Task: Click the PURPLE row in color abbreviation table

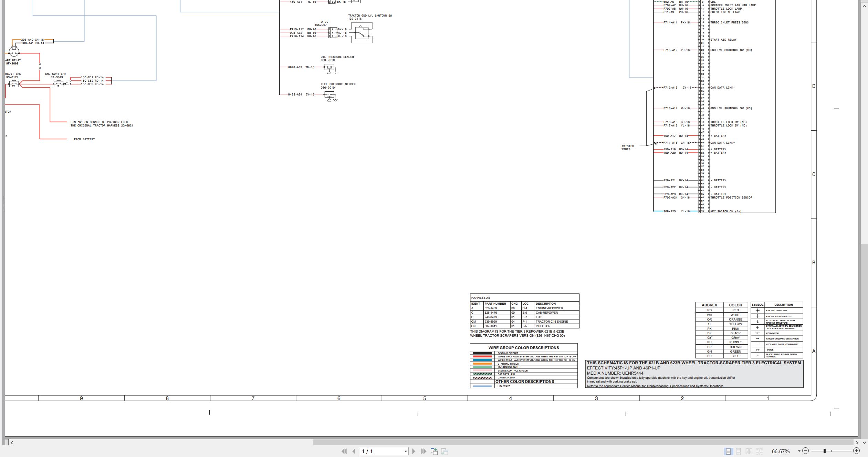Action: 722,342
